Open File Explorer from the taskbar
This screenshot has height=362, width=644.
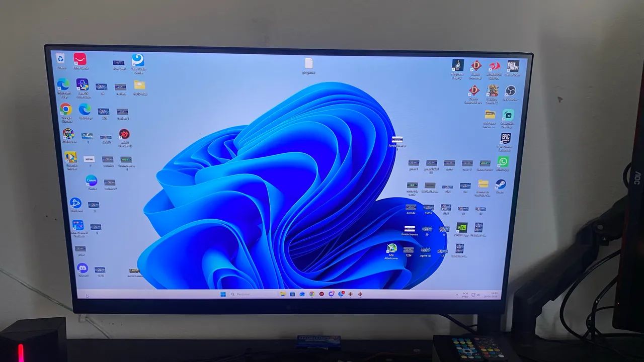tap(283, 294)
